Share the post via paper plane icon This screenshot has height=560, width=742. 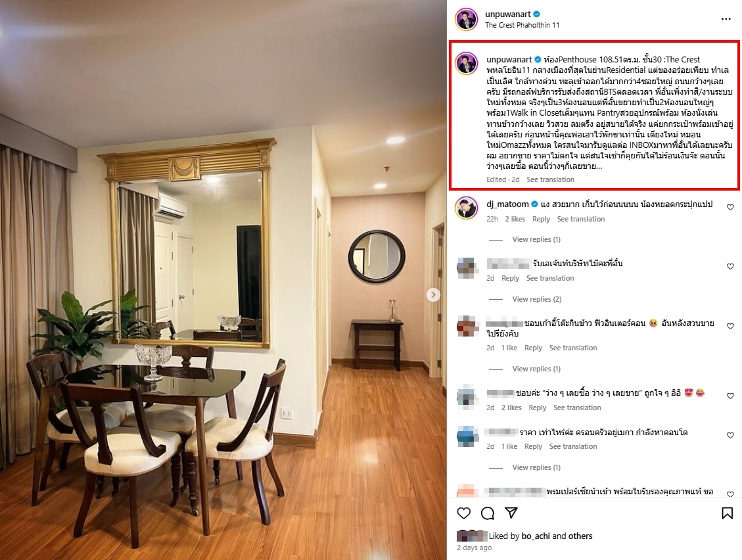pos(511,513)
